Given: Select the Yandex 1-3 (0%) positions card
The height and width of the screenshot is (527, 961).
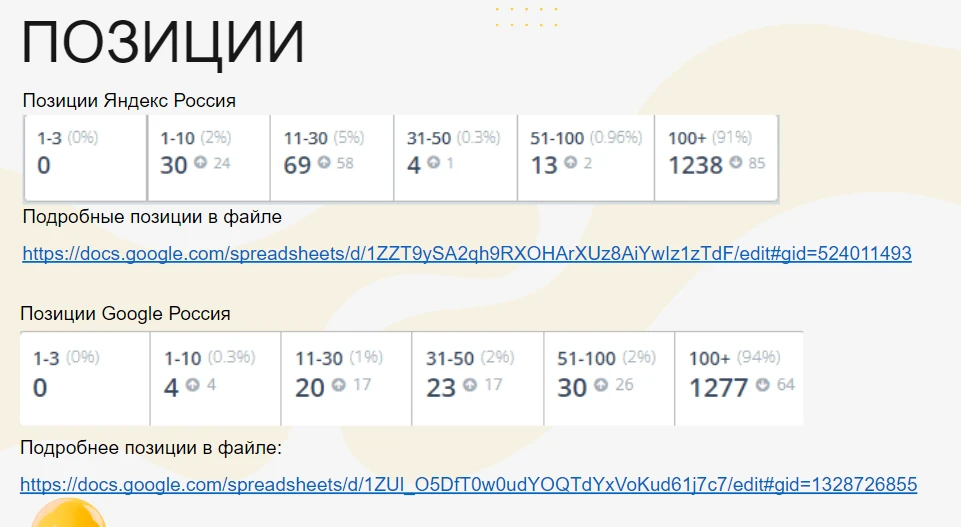Looking at the screenshot, I should (85, 158).
